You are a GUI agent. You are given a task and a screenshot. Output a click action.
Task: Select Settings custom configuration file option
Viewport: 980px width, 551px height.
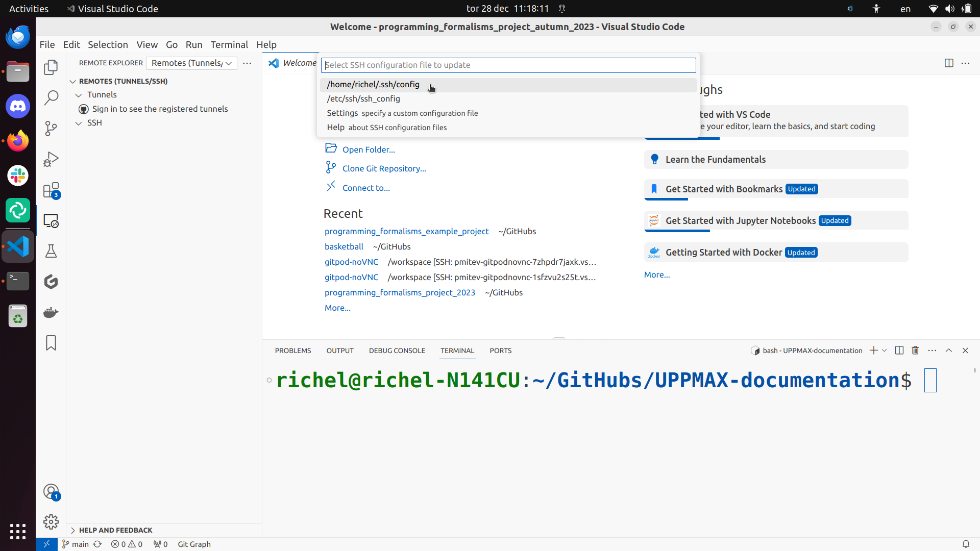click(508, 113)
